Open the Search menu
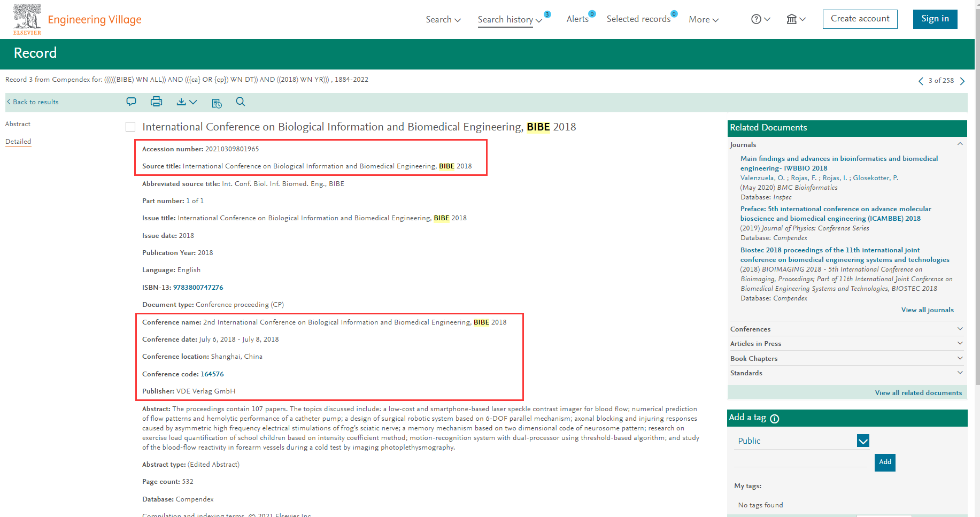980x517 pixels. click(443, 19)
